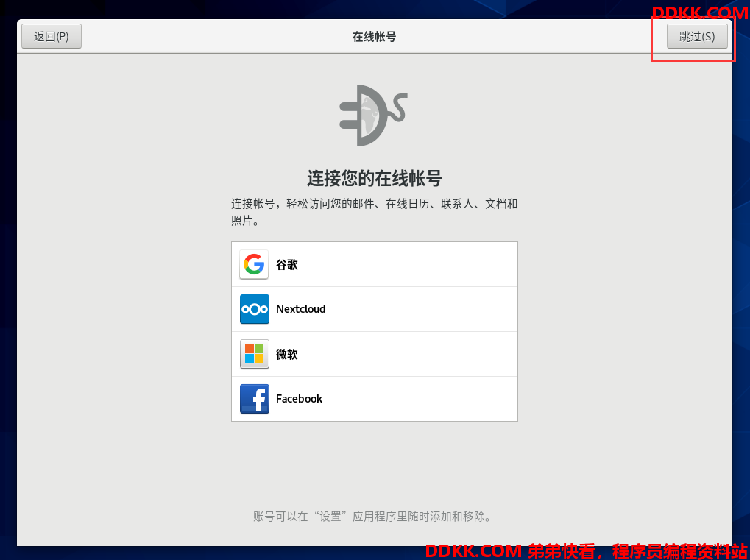Screen dimensions: 750x560
Task: Click the Google account icon
Action: (x=254, y=264)
